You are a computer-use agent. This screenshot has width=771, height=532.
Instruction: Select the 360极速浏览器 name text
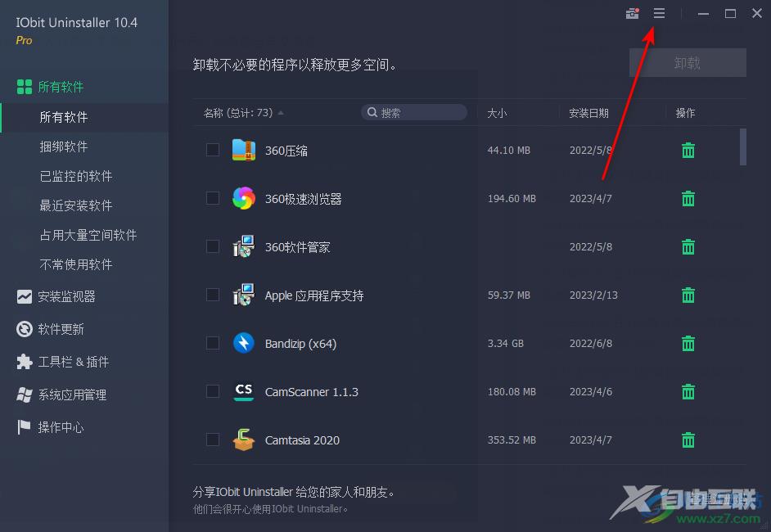(303, 199)
